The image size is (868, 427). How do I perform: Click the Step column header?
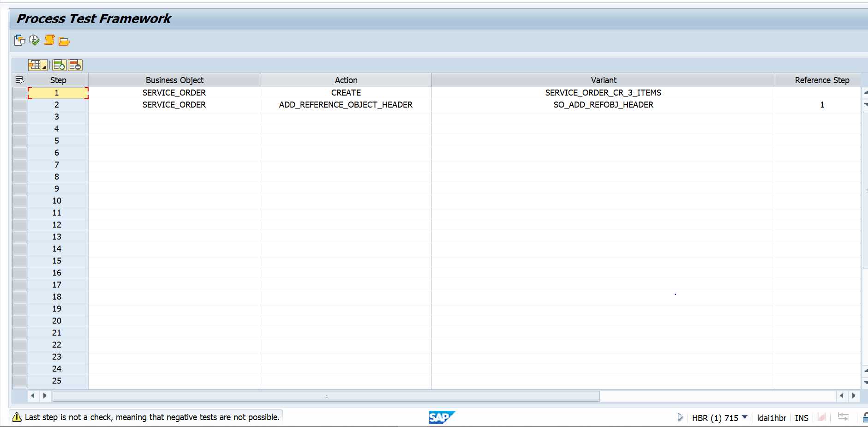[x=58, y=80]
